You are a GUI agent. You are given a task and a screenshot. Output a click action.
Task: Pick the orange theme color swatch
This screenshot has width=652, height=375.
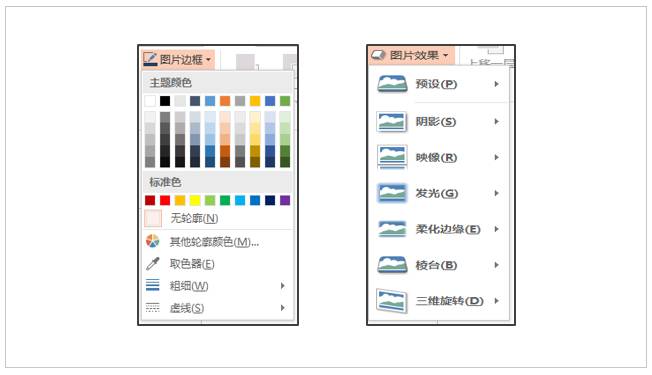(225, 101)
